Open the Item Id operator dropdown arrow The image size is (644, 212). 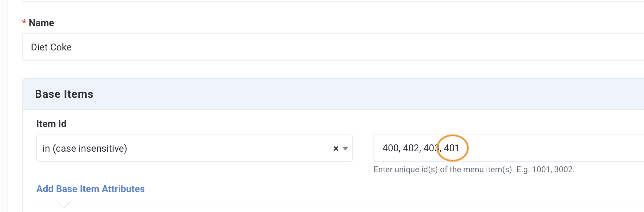pos(345,149)
